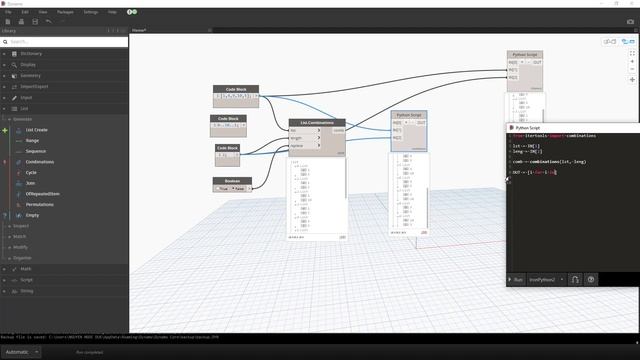Export workspace as image using the camera icon
This screenshot has width=640, height=360.
tap(630, 22)
